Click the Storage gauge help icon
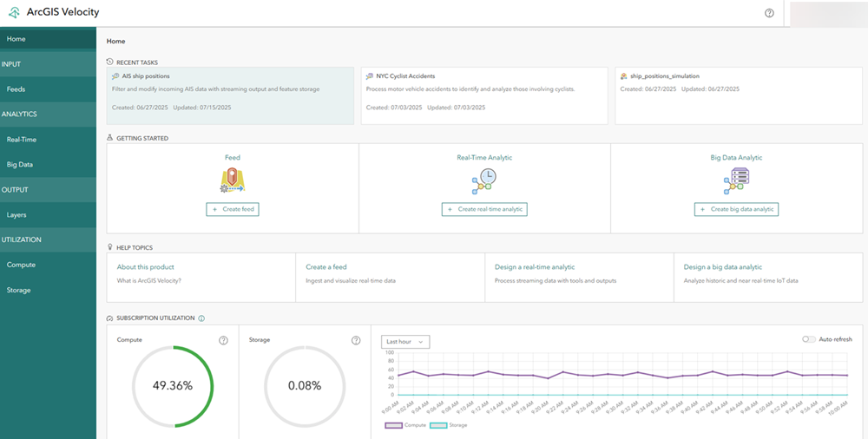868x439 pixels. [x=356, y=341]
